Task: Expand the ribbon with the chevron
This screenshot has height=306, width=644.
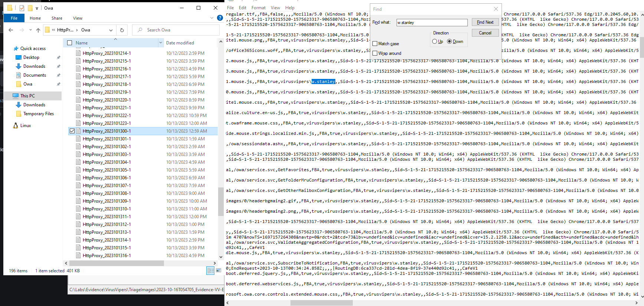Action: 212,18
